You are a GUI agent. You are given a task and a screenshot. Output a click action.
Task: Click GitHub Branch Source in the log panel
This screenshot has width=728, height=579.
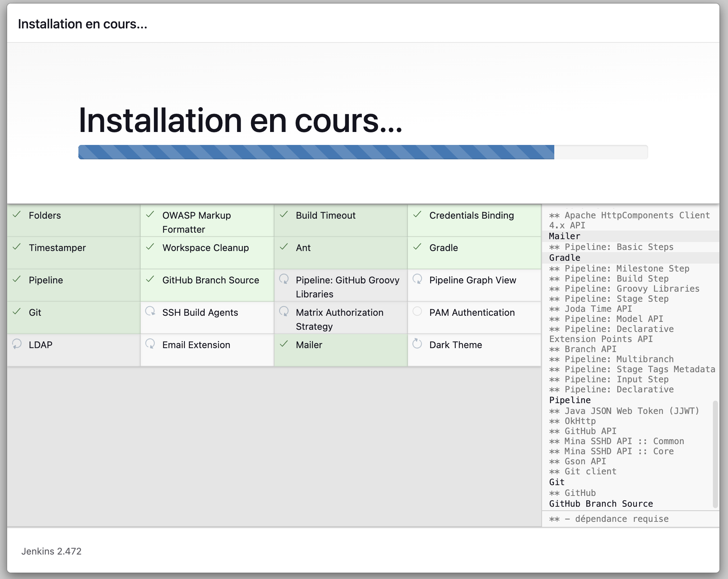click(601, 504)
